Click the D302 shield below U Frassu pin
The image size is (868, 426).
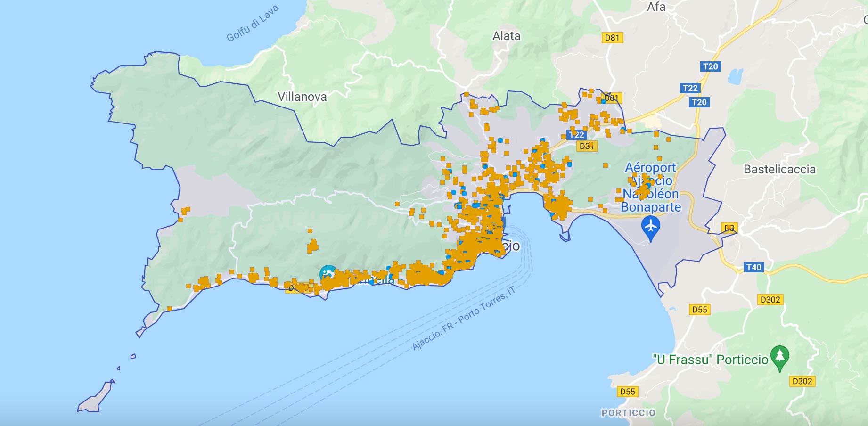pos(802,381)
